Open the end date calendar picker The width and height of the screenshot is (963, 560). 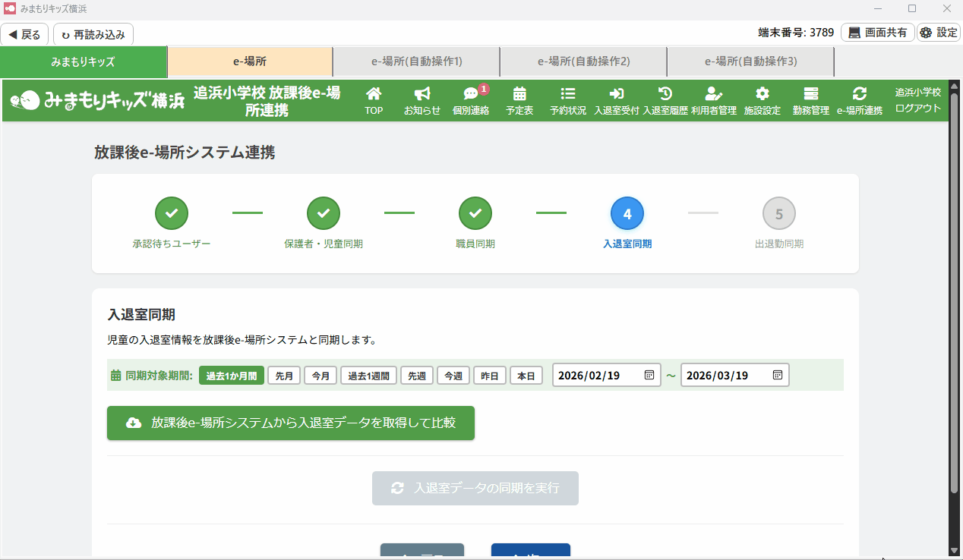[x=778, y=375]
